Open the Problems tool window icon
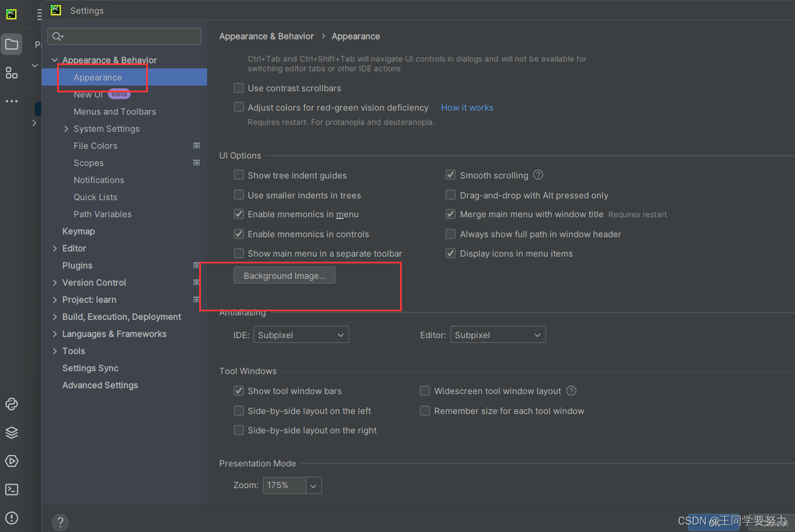 click(x=11, y=518)
